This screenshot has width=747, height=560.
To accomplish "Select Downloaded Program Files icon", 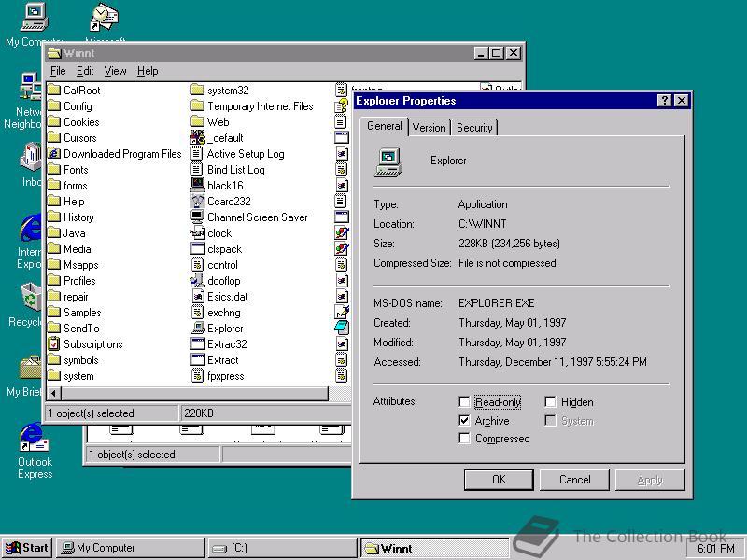I will [x=54, y=153].
